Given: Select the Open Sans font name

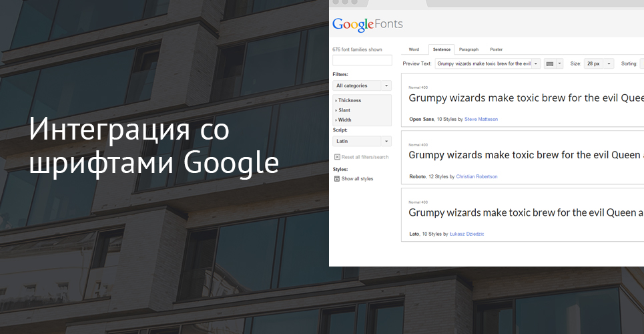Looking at the screenshot, I should click(x=421, y=120).
